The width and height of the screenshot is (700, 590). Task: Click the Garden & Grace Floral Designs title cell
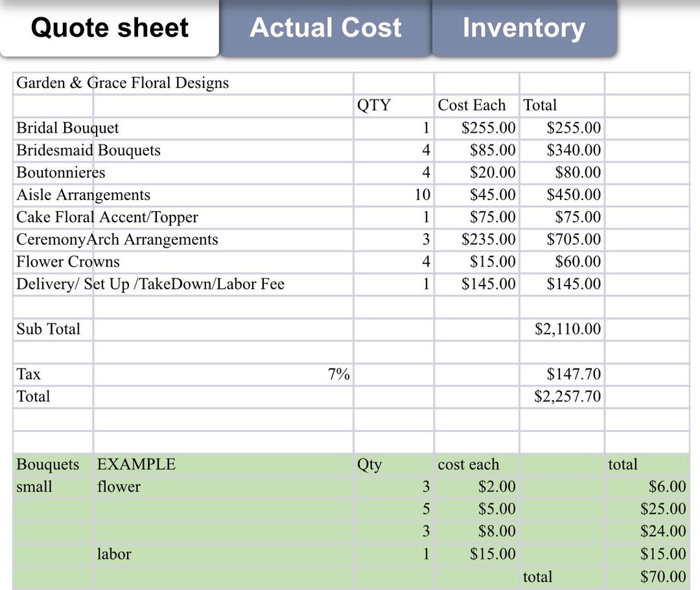point(122,83)
